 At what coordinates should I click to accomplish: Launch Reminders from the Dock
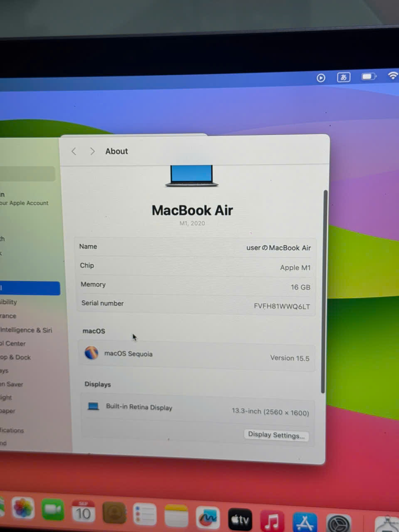point(145,515)
